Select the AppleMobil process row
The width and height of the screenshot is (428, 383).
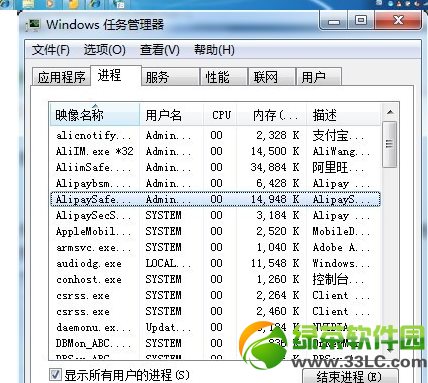coord(215,231)
